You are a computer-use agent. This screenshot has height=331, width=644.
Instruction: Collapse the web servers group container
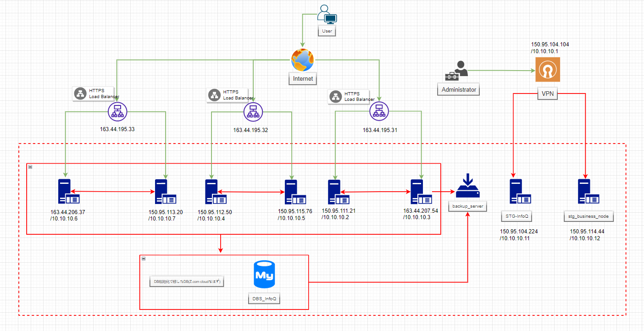tap(30, 167)
